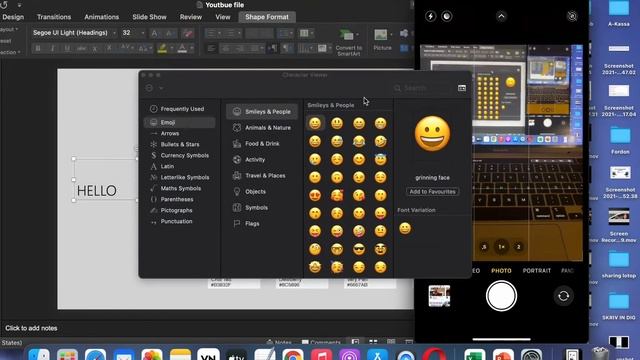Image resolution: width=640 pixels, height=360 pixels.
Task: Toggle strikethrough formatting
Action: coord(81,49)
